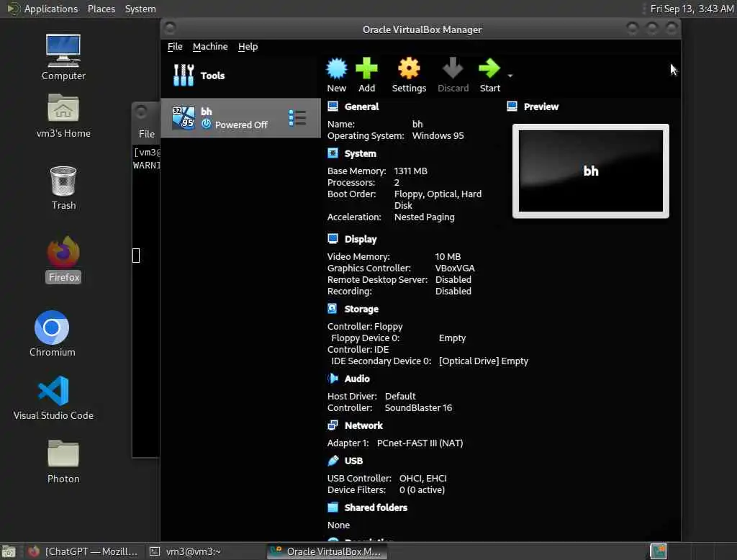Image resolution: width=737 pixels, height=560 pixels.
Task: Select the Tools icon in the sidebar
Action: pyautogui.click(x=184, y=76)
